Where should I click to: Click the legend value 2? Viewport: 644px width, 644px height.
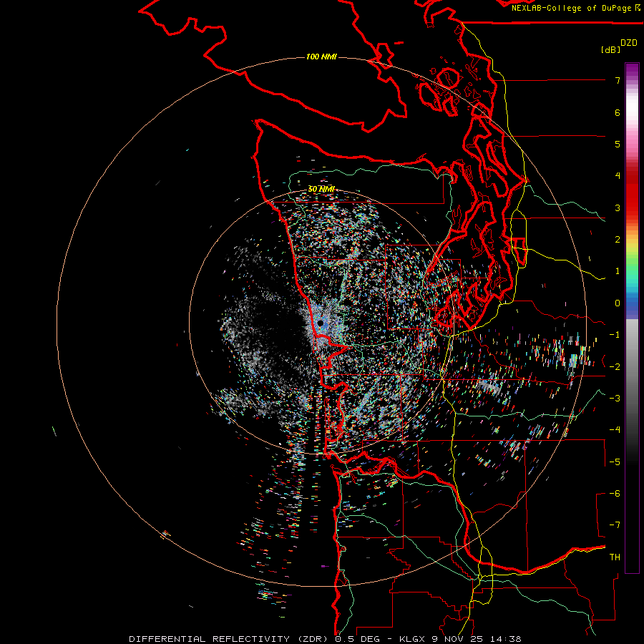[x=618, y=240]
